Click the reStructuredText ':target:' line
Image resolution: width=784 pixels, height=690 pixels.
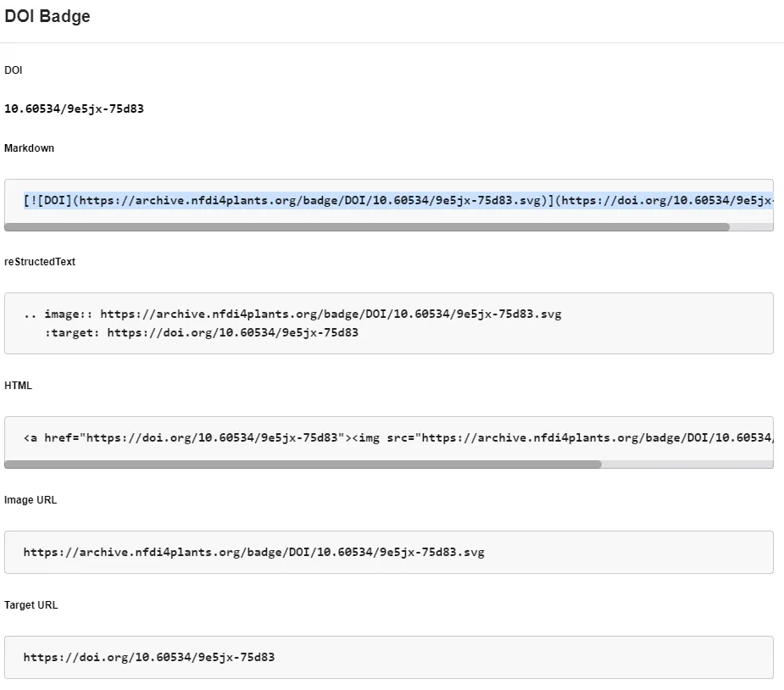[202, 332]
